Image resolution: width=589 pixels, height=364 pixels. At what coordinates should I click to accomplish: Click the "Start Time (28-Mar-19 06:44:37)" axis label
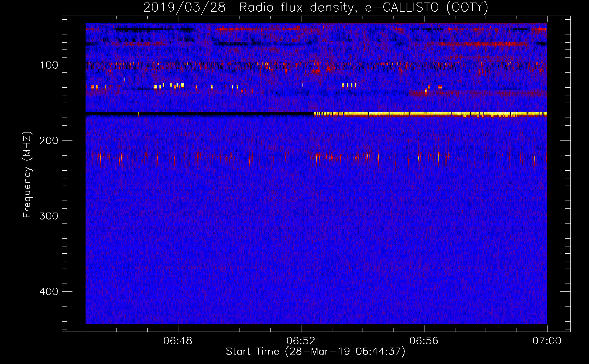(316, 352)
